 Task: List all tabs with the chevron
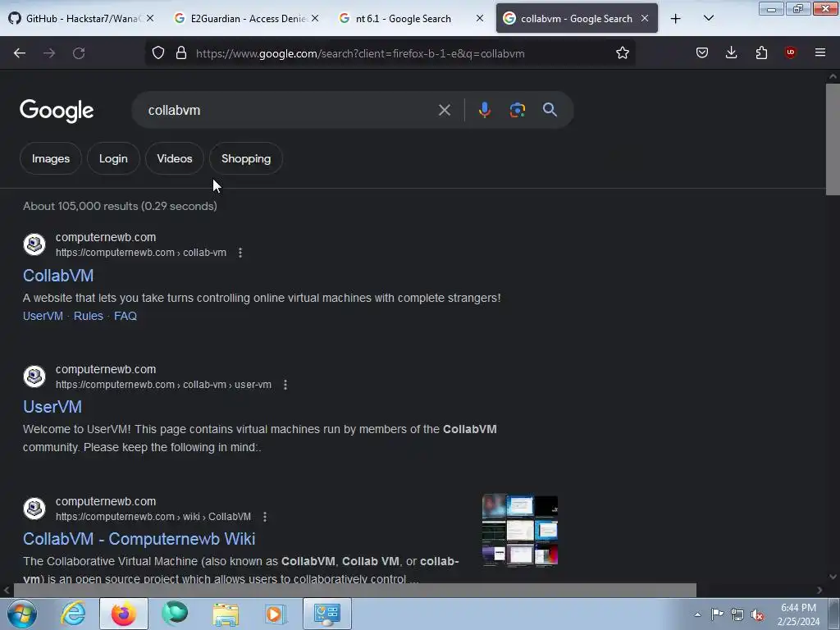tap(708, 18)
